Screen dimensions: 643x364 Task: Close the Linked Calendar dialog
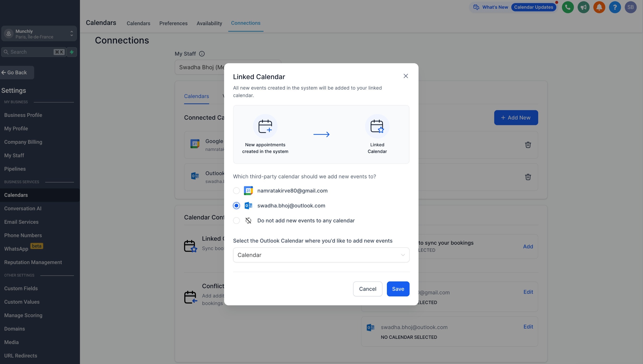[406, 76]
